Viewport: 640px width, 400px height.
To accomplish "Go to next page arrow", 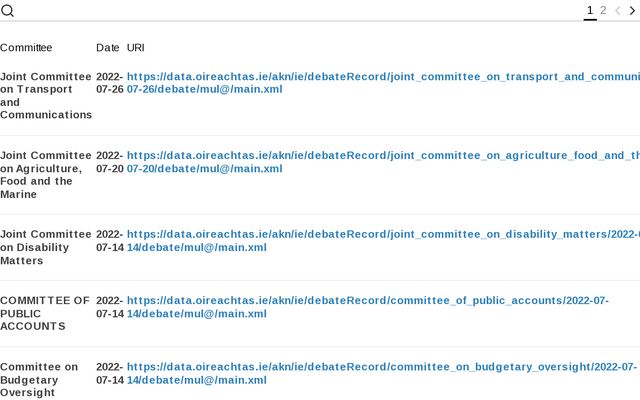I will click(x=632, y=11).
